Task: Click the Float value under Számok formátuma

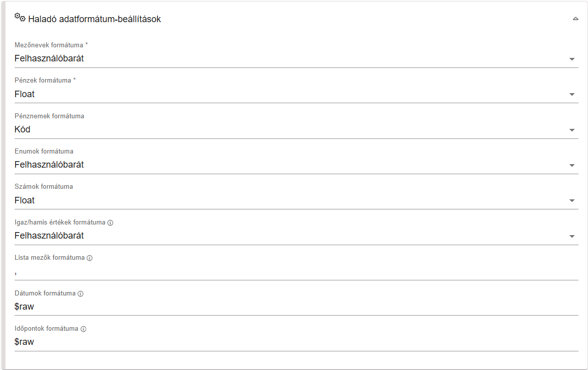Action: [x=25, y=200]
